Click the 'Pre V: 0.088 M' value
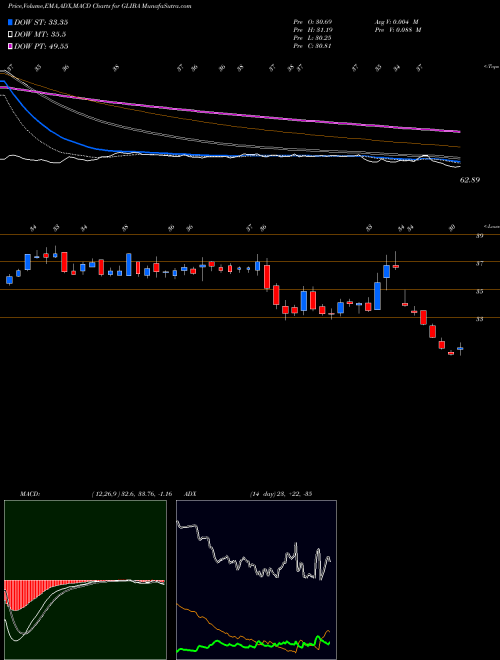This screenshot has width=500, height=660. (x=397, y=30)
